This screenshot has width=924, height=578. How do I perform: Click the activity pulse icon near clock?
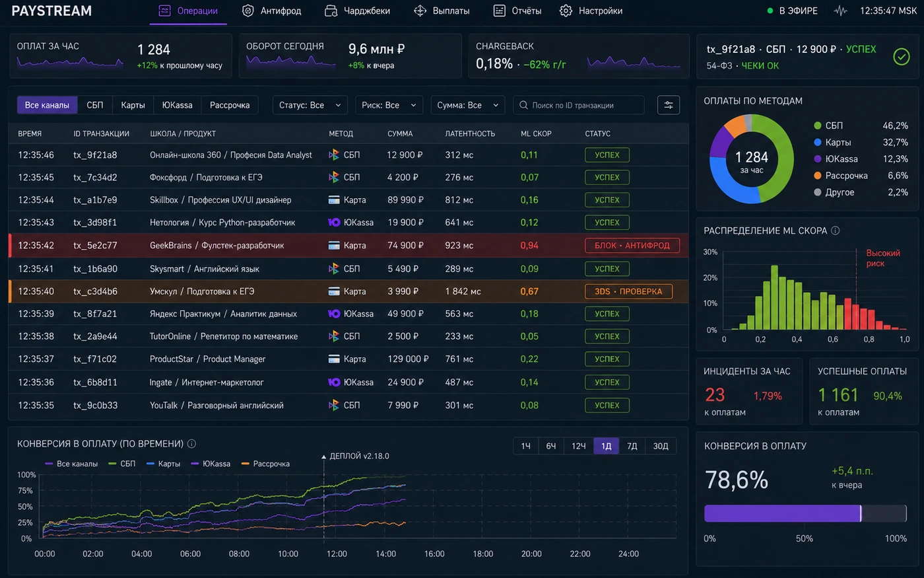[840, 11]
